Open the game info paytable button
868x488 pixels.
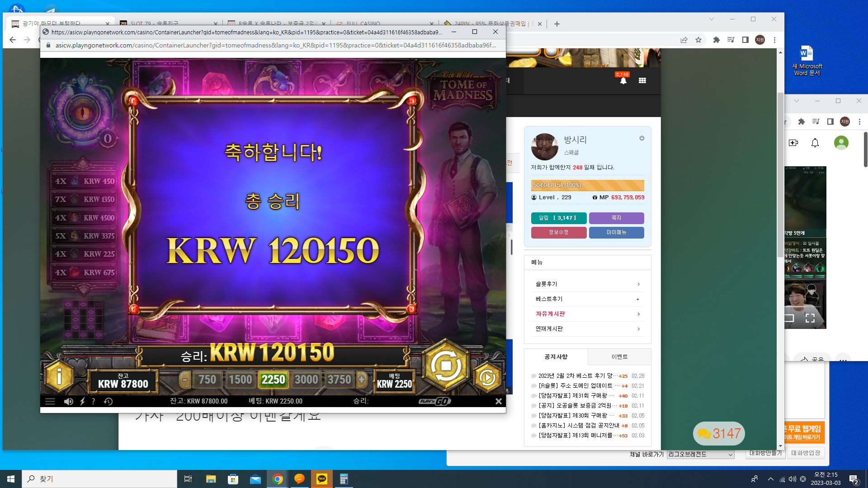[59, 376]
